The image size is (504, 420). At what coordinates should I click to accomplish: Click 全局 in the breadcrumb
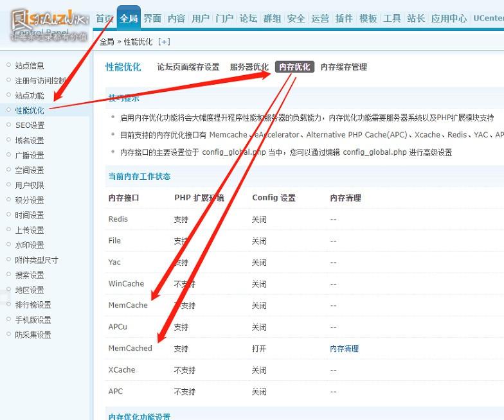tap(107, 42)
